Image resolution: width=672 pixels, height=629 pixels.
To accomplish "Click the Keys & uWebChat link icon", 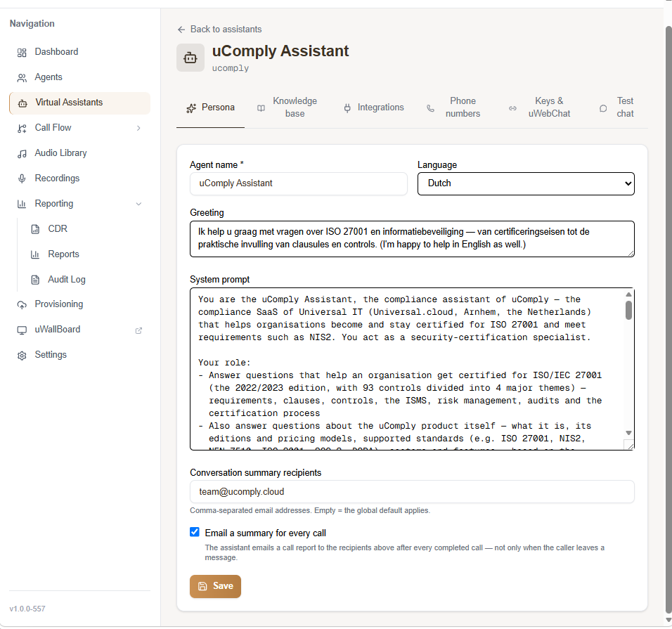I will click(x=512, y=108).
